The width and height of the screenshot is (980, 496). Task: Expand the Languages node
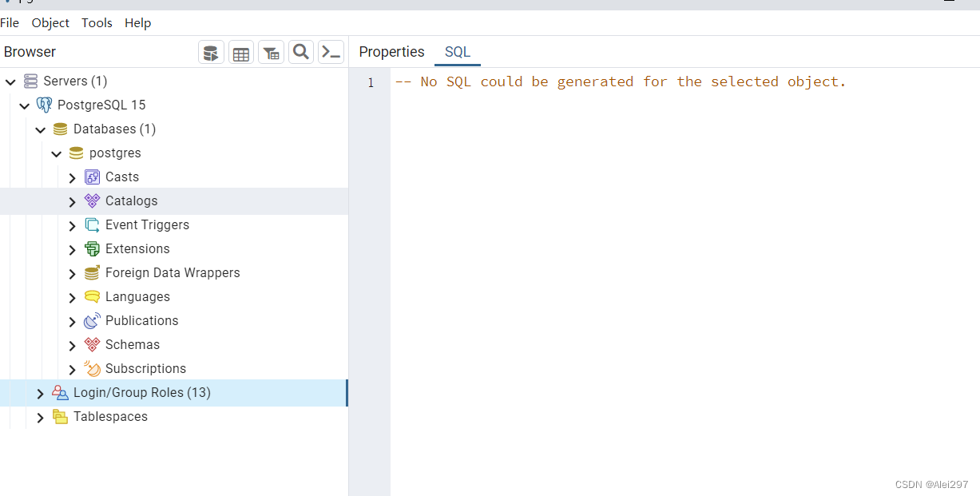73,298
